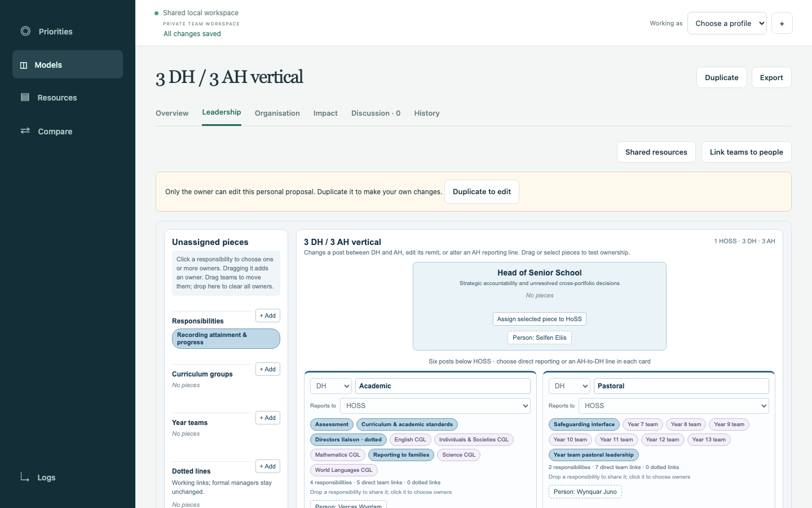Screen dimensions: 812x508
Task: Switch to the Overview tab
Action: (172, 113)
